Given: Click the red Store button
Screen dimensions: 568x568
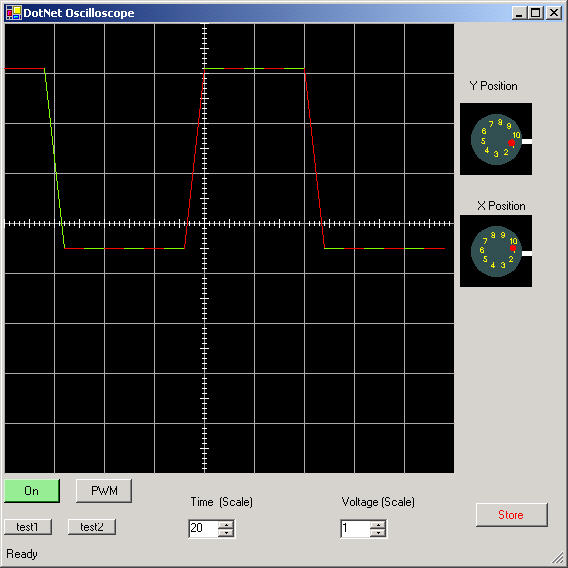Looking at the screenshot, I should tap(511, 515).
